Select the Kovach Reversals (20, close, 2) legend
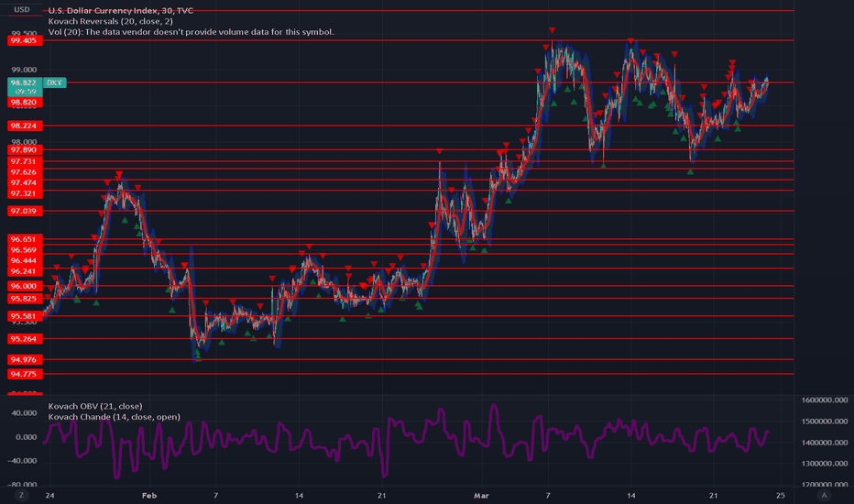Screen dimensions: 854x504 coord(111,21)
